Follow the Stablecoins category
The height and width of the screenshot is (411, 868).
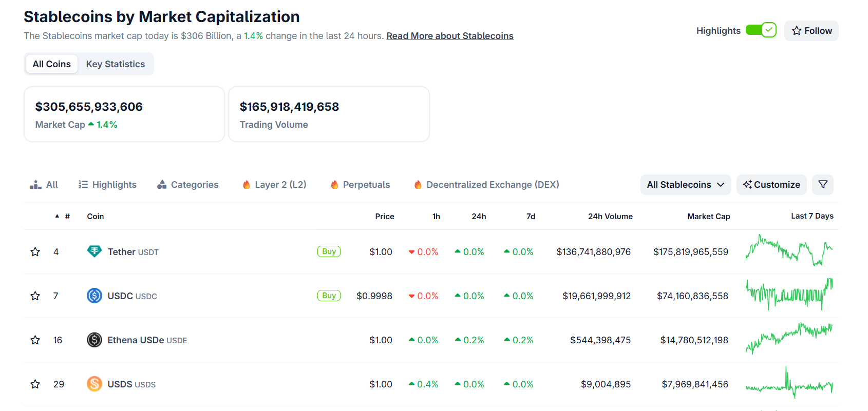[x=812, y=31]
